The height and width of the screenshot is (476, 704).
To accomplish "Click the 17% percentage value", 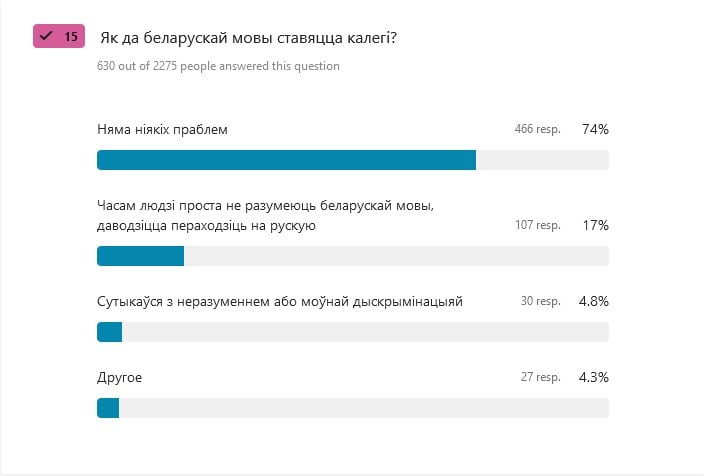I will (x=596, y=225).
